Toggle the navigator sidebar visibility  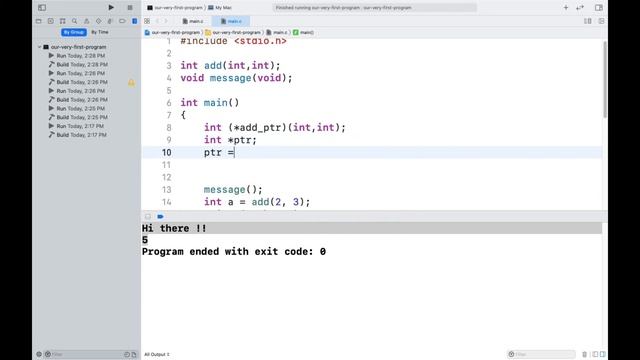point(42,7)
